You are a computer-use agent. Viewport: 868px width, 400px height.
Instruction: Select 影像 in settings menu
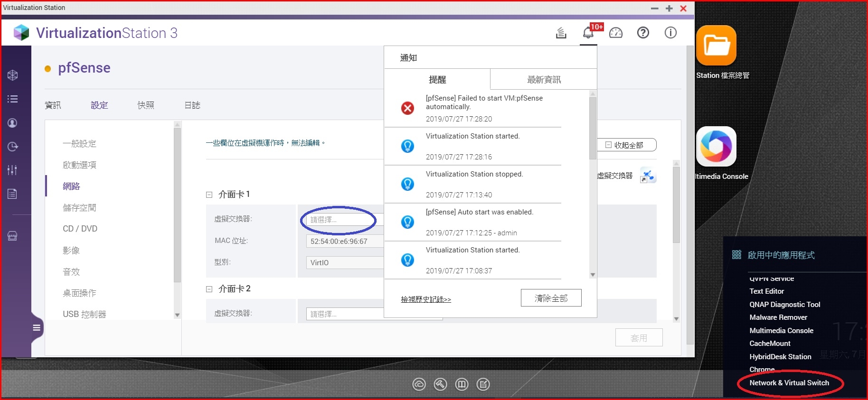71,250
